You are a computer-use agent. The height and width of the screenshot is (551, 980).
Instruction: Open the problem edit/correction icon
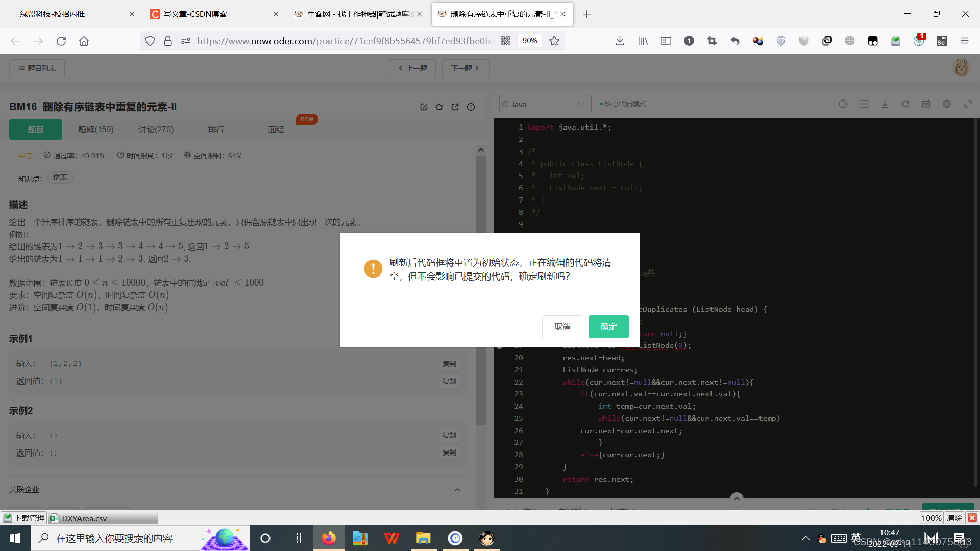click(x=424, y=107)
